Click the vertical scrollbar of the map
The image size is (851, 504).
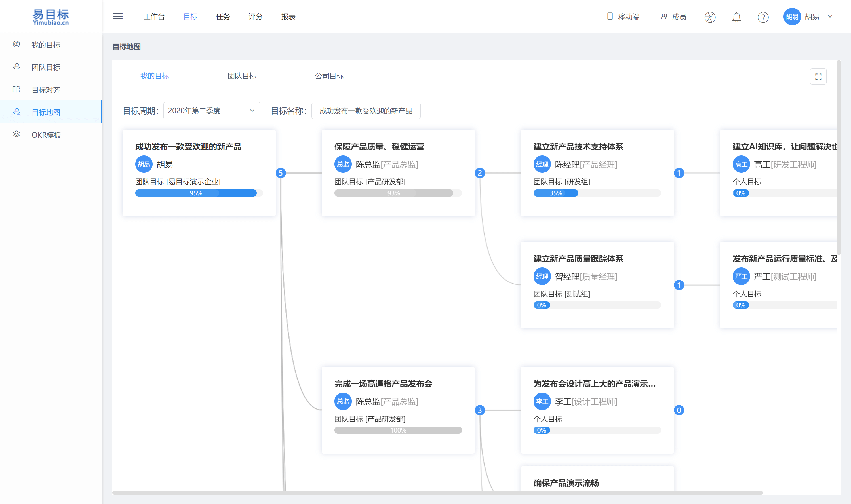[839, 157]
